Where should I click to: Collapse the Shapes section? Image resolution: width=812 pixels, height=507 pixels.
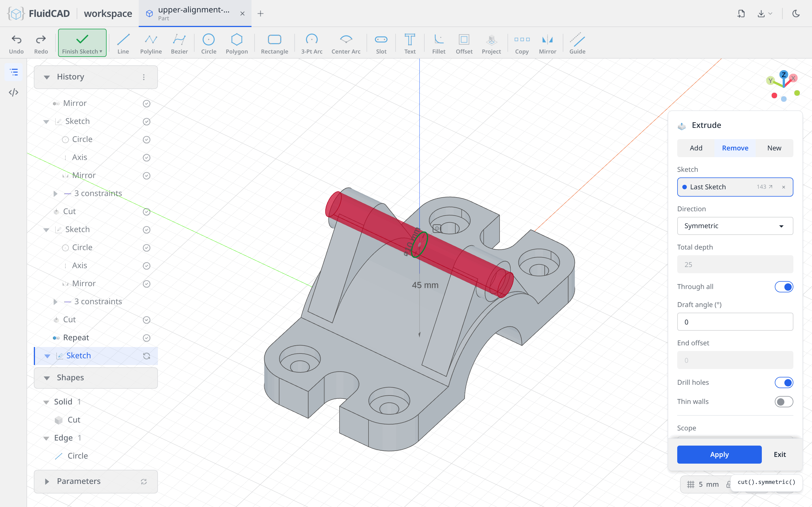coord(96,377)
